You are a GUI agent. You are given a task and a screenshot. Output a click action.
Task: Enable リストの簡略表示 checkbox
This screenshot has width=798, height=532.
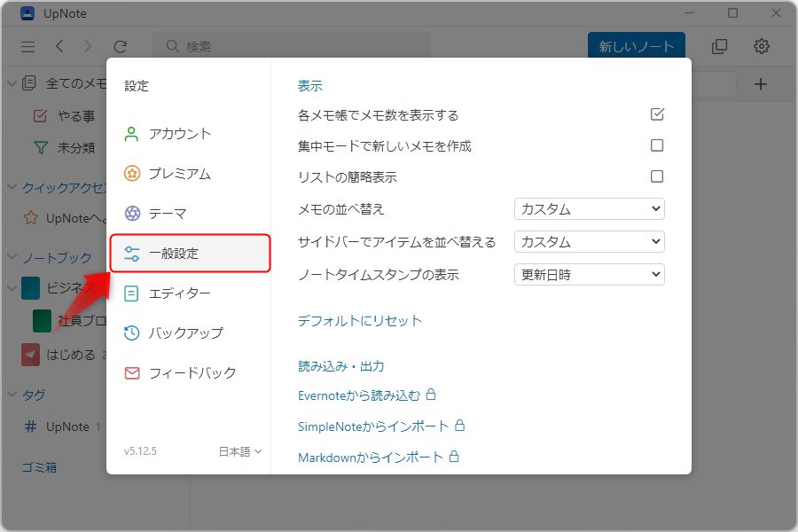tap(657, 176)
